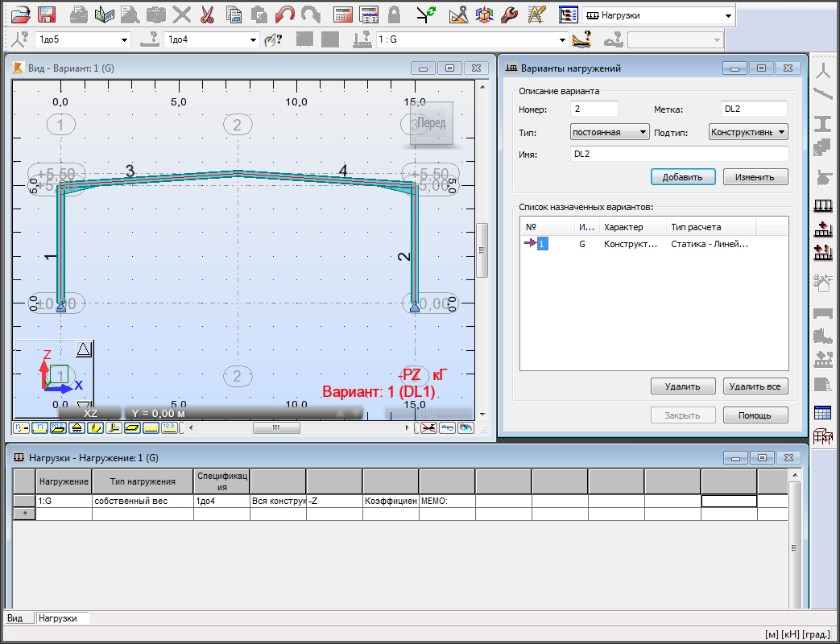840x644 pixels.
Task: Click the Перед view cube face
Action: click(431, 123)
